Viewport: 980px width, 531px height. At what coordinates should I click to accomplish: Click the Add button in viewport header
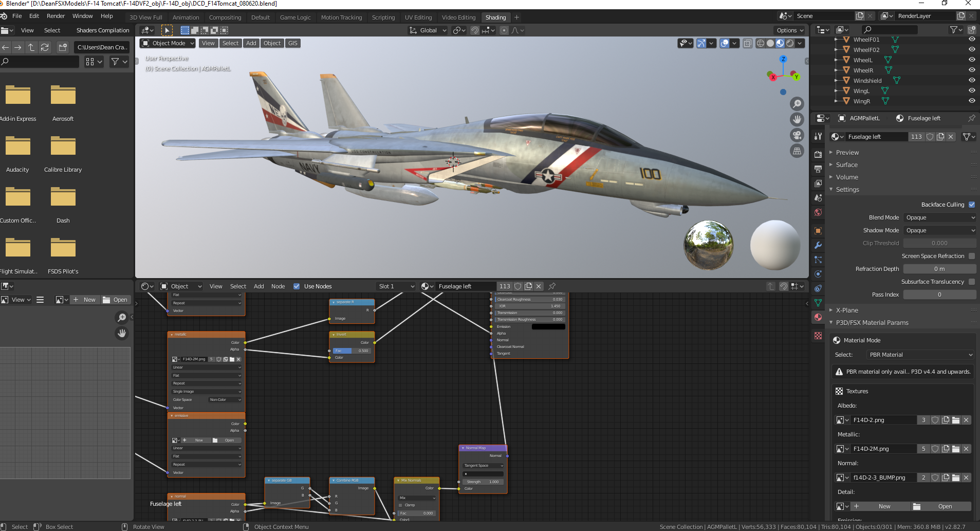pyautogui.click(x=251, y=43)
